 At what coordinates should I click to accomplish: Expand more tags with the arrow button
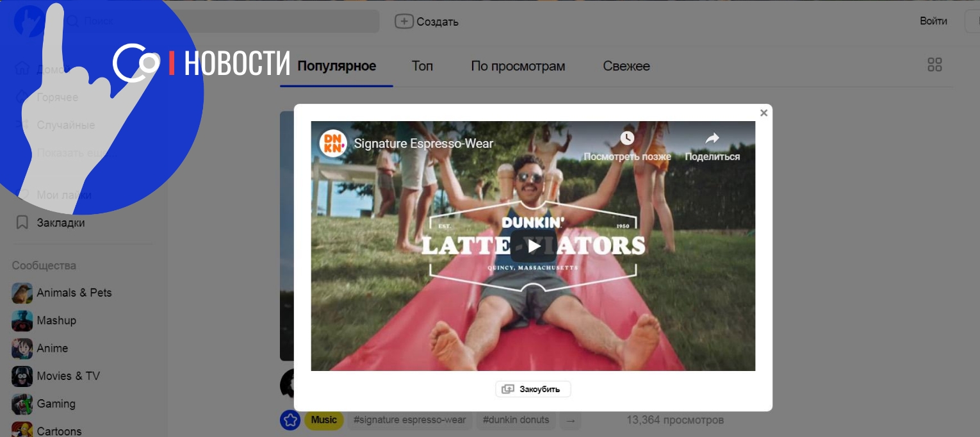coord(571,421)
